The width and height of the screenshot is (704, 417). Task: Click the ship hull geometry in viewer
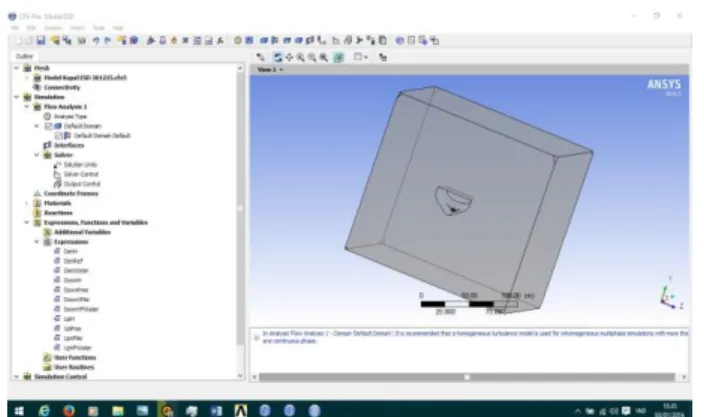(x=453, y=201)
